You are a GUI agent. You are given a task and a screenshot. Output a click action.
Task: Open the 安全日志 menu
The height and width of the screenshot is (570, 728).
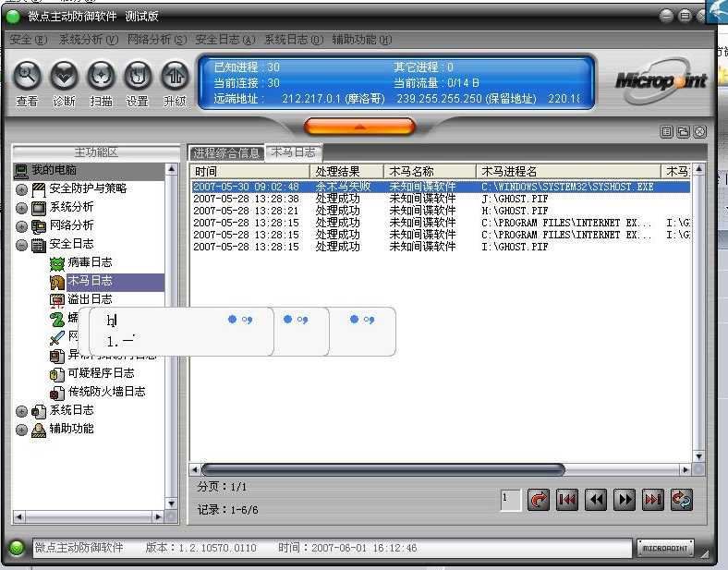pyautogui.click(x=225, y=40)
